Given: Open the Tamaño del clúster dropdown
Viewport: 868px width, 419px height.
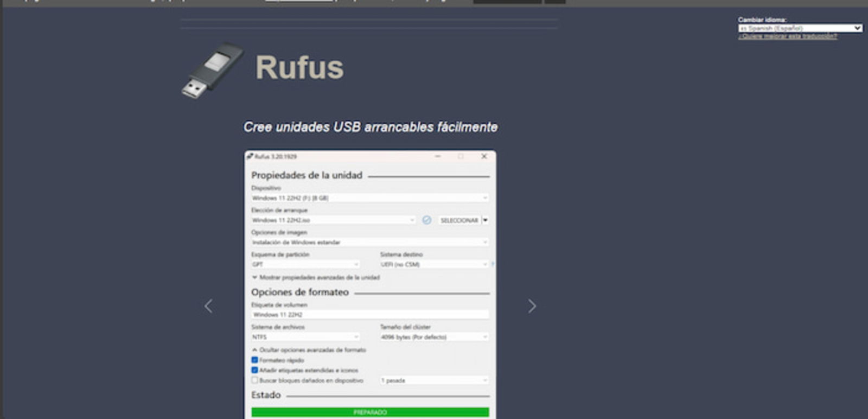Looking at the screenshot, I should 434,337.
